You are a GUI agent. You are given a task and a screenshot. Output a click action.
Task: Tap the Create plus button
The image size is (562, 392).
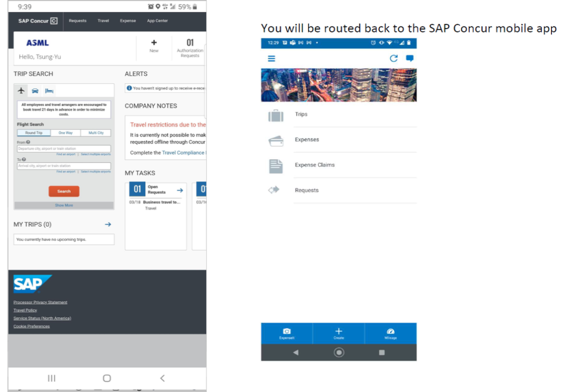(339, 332)
